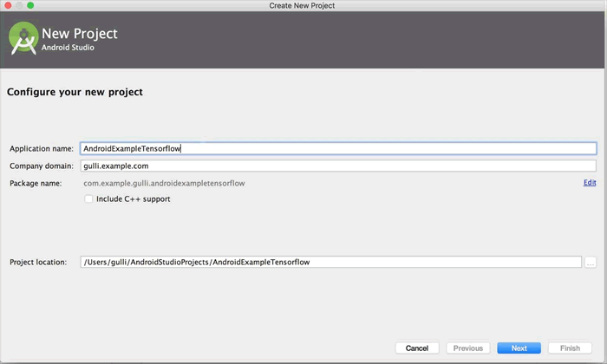Maximize the window with the green button
The width and height of the screenshot is (607, 364).
(30, 5)
